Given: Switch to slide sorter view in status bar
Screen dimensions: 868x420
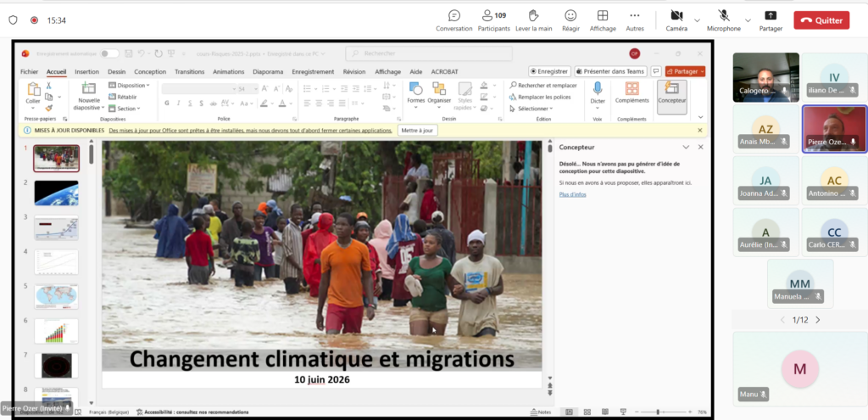Looking at the screenshot, I should [587, 412].
